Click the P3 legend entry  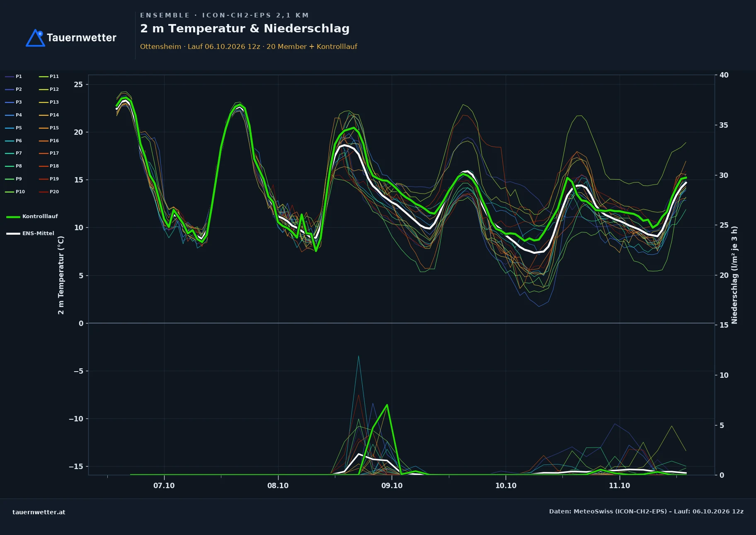coord(14,102)
